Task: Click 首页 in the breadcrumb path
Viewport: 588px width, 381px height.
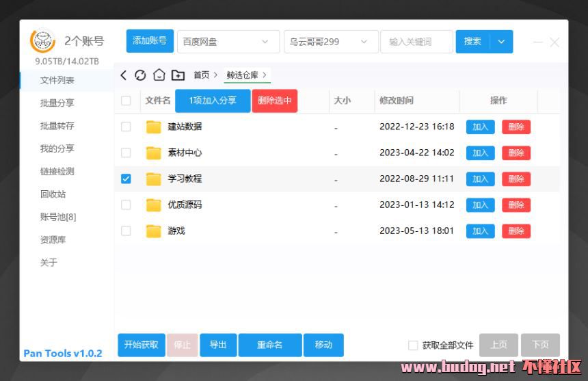Action: (201, 75)
